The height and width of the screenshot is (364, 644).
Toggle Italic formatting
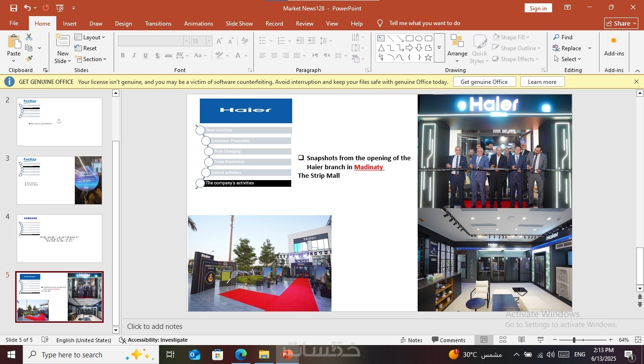coord(134,55)
